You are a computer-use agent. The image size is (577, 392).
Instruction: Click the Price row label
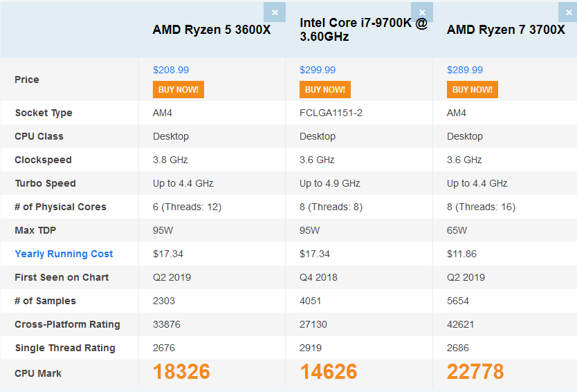(27, 80)
